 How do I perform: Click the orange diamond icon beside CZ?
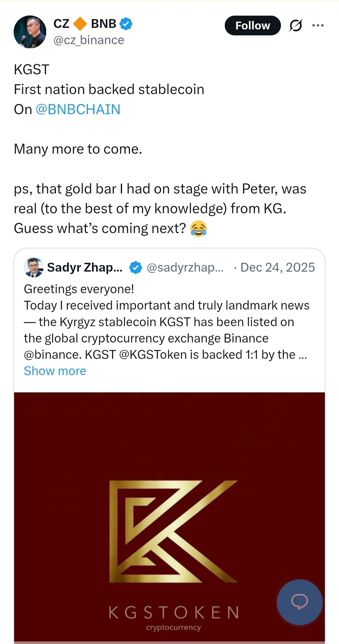(x=80, y=24)
